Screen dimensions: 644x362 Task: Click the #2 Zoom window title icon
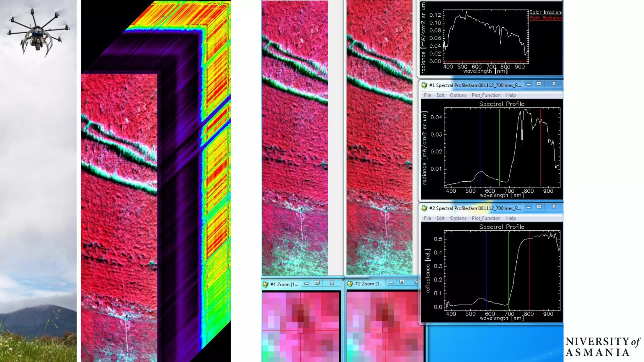click(x=350, y=284)
